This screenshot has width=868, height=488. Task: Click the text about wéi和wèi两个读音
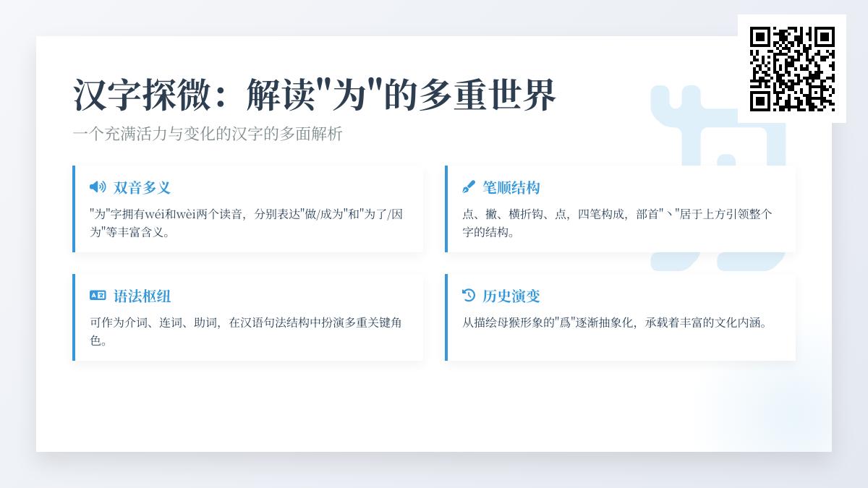tap(246, 223)
